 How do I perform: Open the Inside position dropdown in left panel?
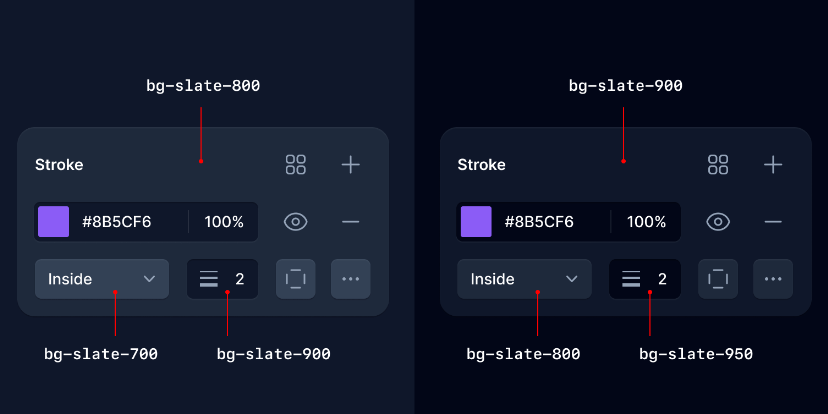[101, 279]
